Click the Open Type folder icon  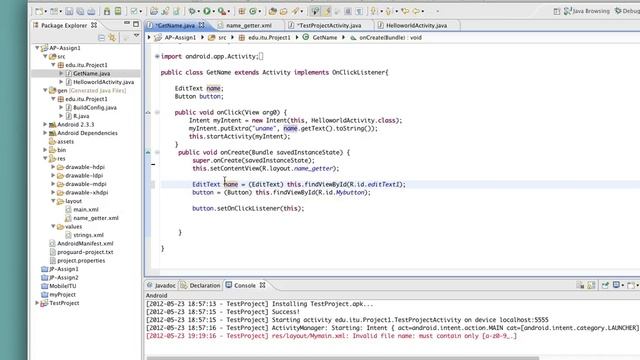pyautogui.click(x=272, y=11)
